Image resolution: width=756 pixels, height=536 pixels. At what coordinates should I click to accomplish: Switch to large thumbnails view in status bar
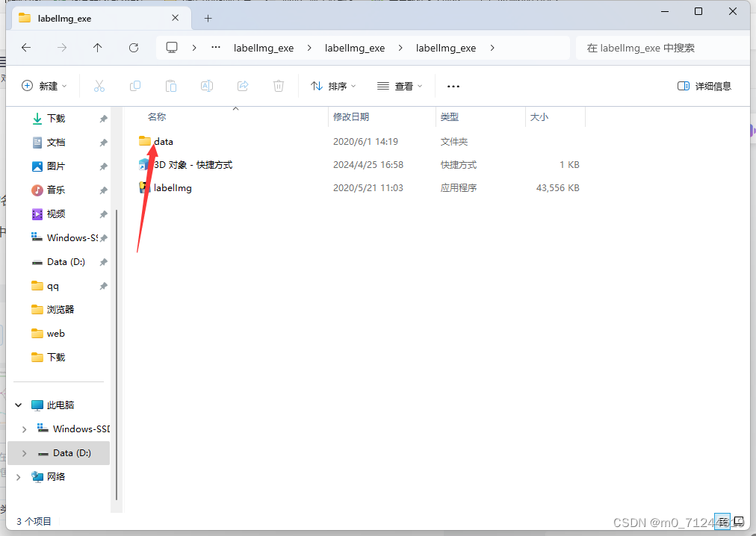(x=738, y=522)
